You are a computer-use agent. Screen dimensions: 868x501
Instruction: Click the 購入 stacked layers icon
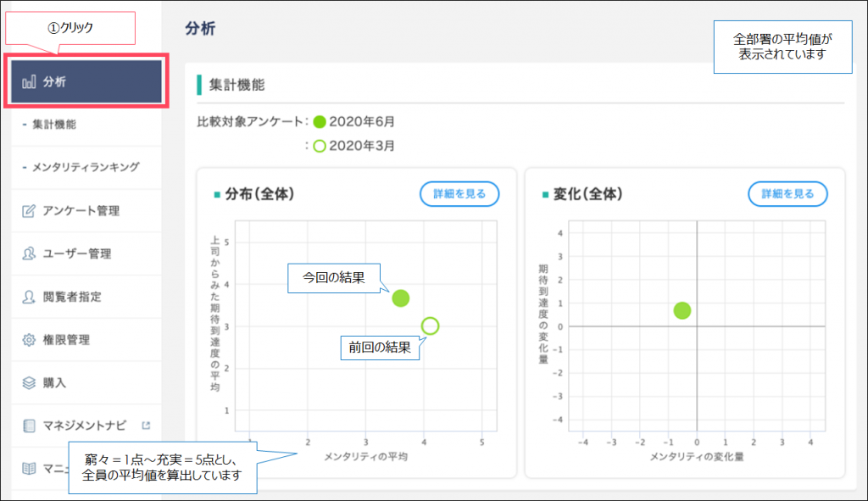pos(29,382)
